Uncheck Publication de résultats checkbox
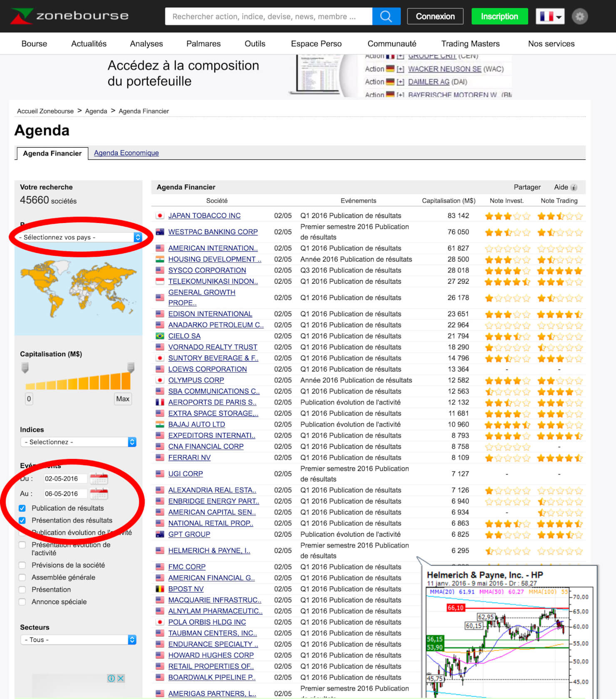616x699 pixels. point(22,508)
